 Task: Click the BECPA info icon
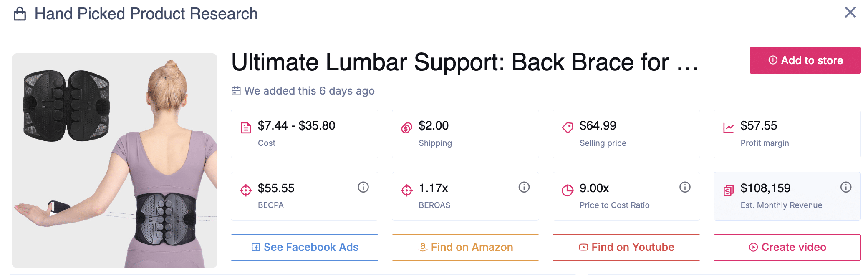[x=363, y=187]
